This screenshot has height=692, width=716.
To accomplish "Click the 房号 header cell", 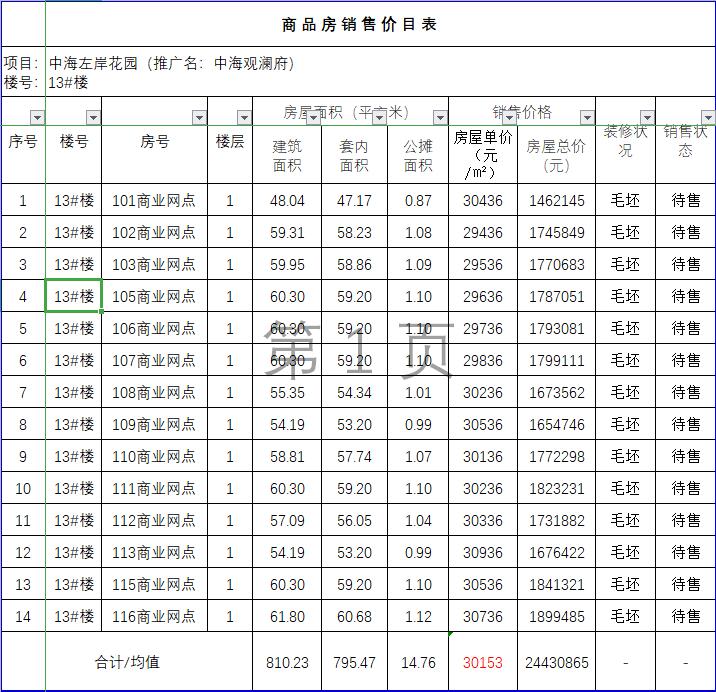I will click(x=154, y=142).
